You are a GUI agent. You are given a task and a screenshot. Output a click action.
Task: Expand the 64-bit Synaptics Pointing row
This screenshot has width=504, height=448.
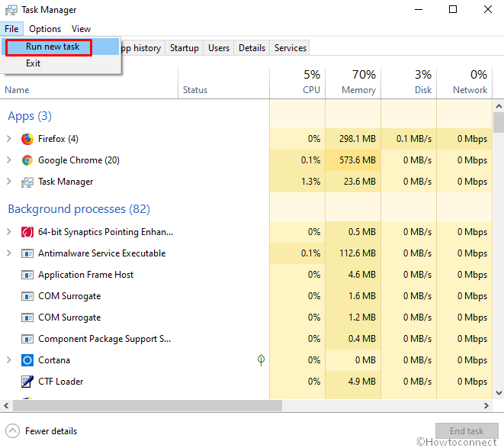click(x=9, y=232)
